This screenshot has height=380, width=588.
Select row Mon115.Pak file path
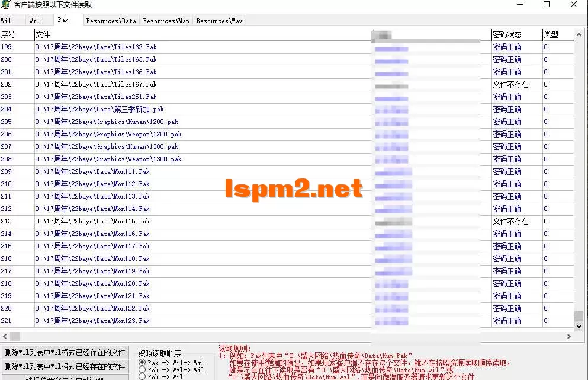pos(92,221)
